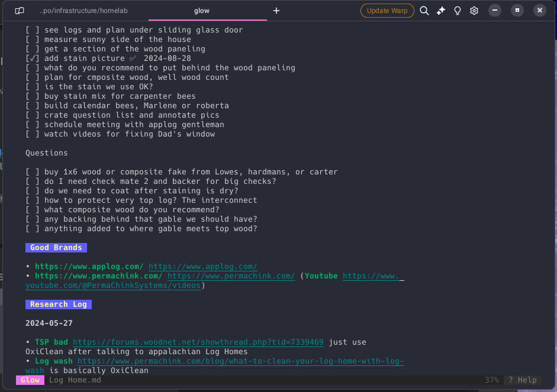
Task: Tick 'what composite wood do you recommend?' checkbox
Action: 33,210
